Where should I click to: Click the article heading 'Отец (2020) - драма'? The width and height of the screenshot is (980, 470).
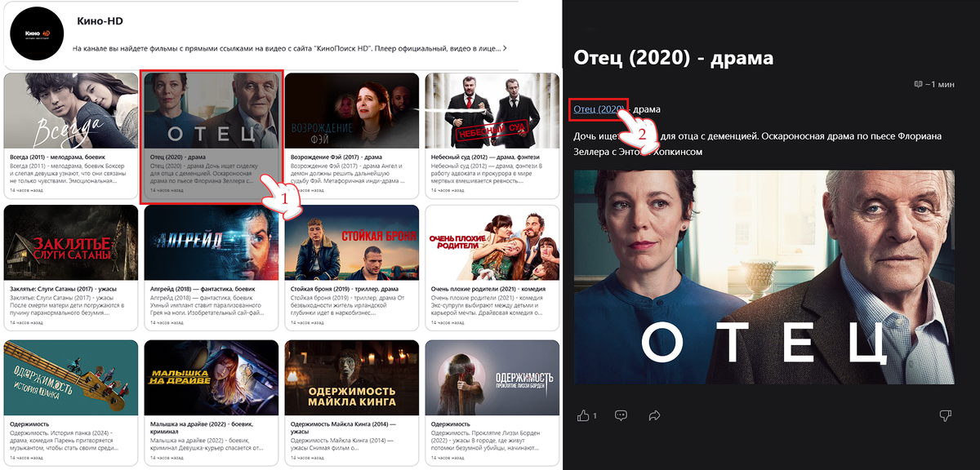point(673,58)
